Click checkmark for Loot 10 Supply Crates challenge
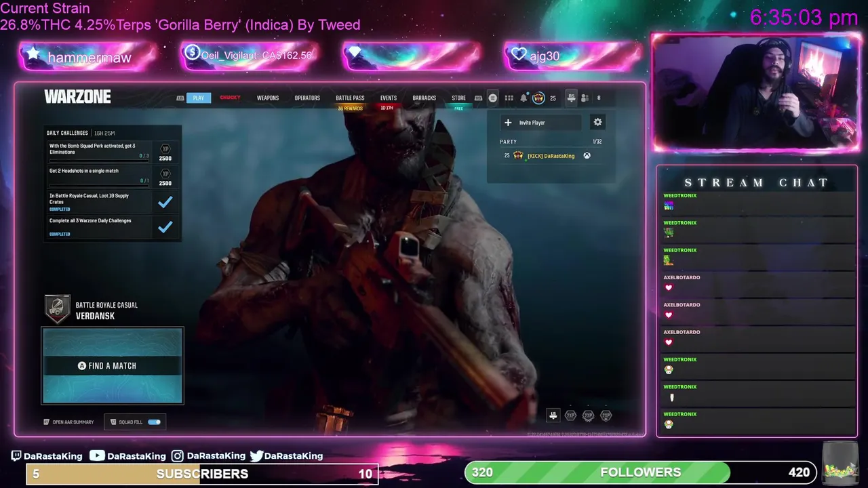Screen dimensions: 868x488 point(165,202)
